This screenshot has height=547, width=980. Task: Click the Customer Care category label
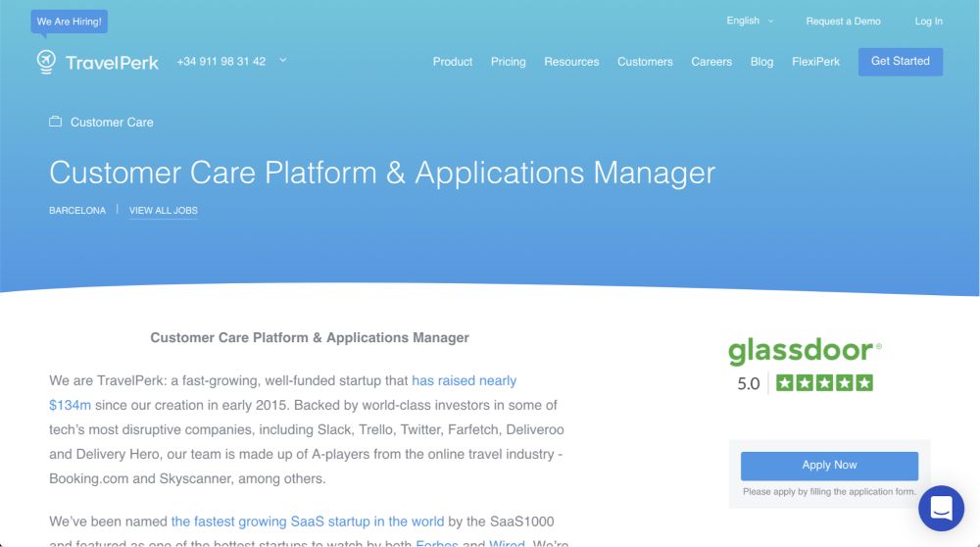(x=112, y=123)
